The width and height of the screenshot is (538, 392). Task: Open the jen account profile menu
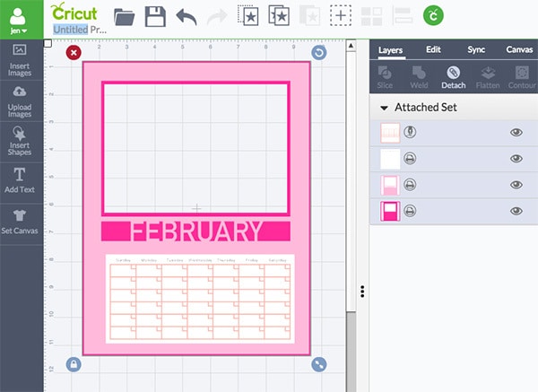20,18
